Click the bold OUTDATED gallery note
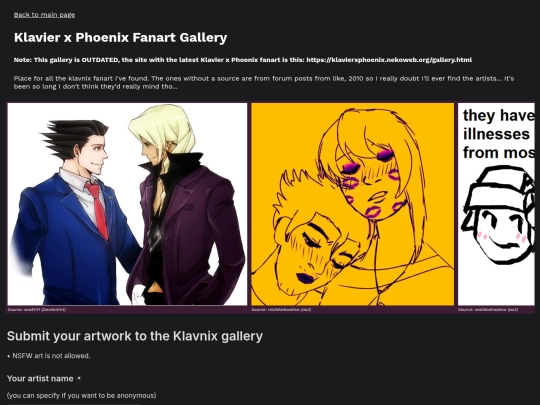The height and width of the screenshot is (405, 540). click(x=243, y=60)
